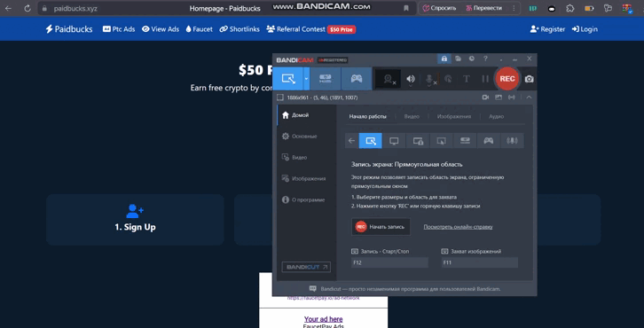Open the Your ad here link
The width and height of the screenshot is (644, 328).
(323, 319)
